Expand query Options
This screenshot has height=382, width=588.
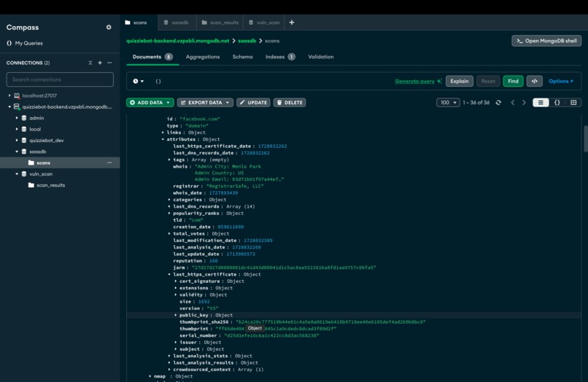click(560, 81)
